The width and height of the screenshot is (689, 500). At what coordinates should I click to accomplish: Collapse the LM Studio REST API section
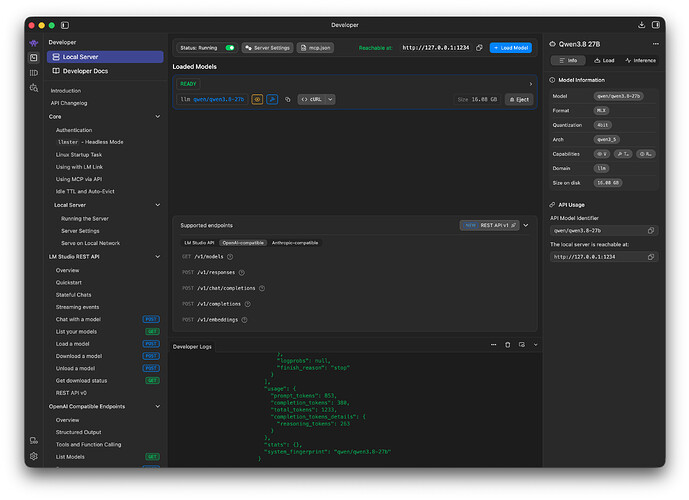pos(158,257)
